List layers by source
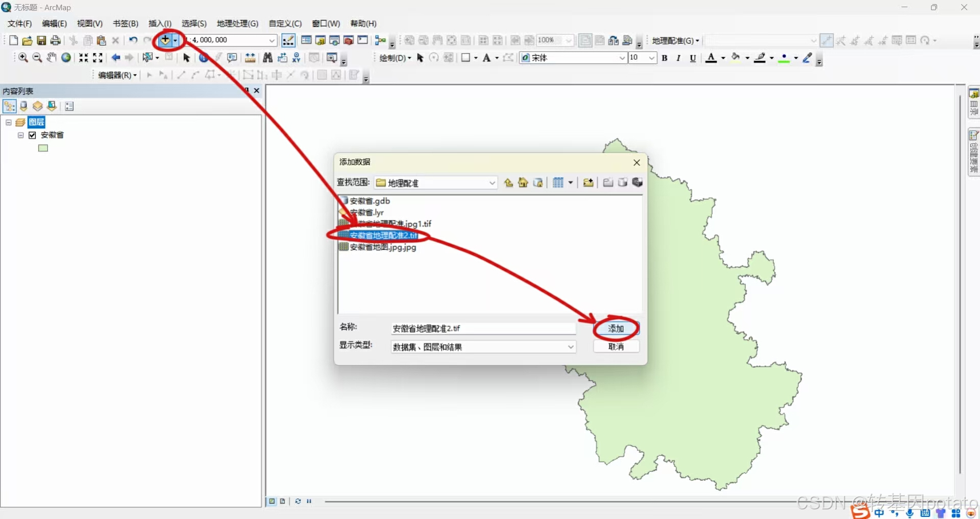 tap(23, 106)
